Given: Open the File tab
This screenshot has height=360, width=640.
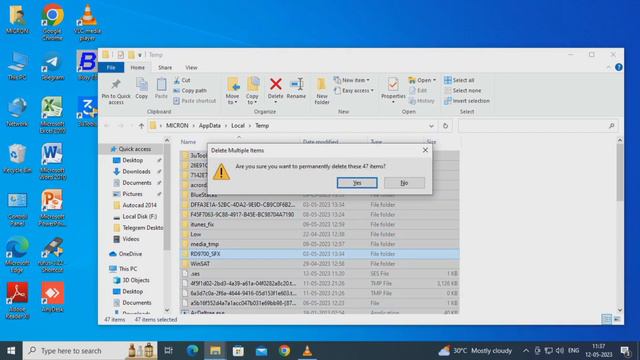Looking at the screenshot, I should pos(111,67).
